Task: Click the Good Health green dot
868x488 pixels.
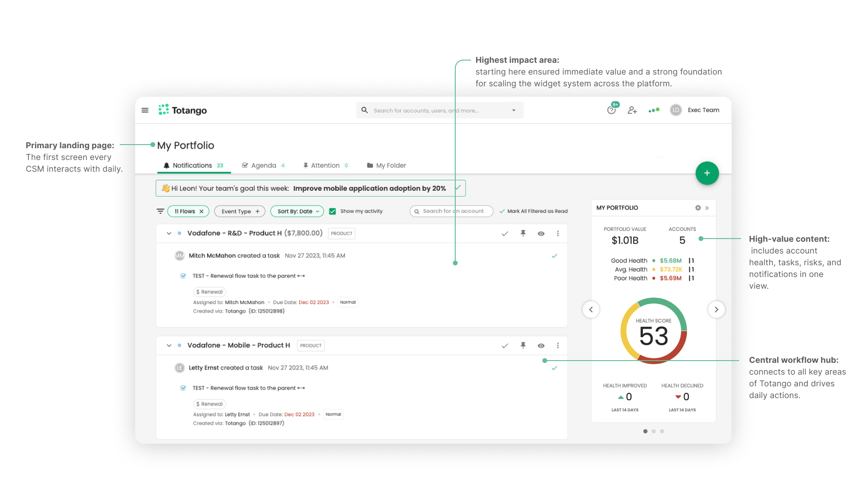Action: (654, 261)
